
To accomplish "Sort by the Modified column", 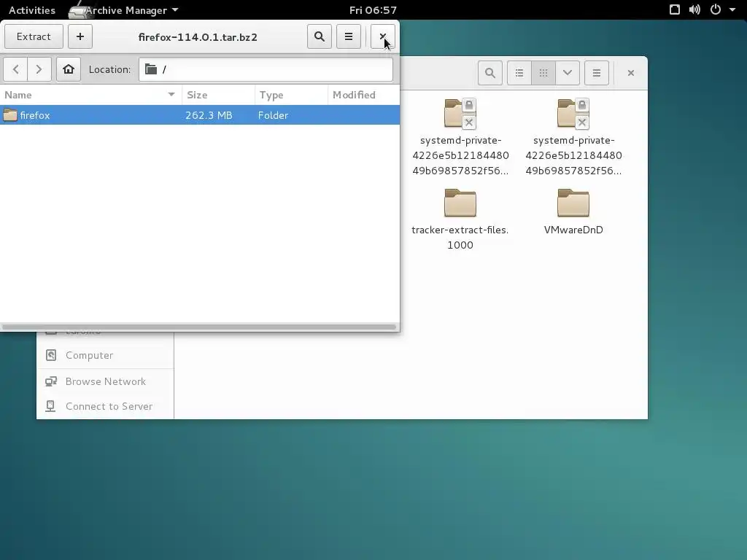I will pos(364,95).
